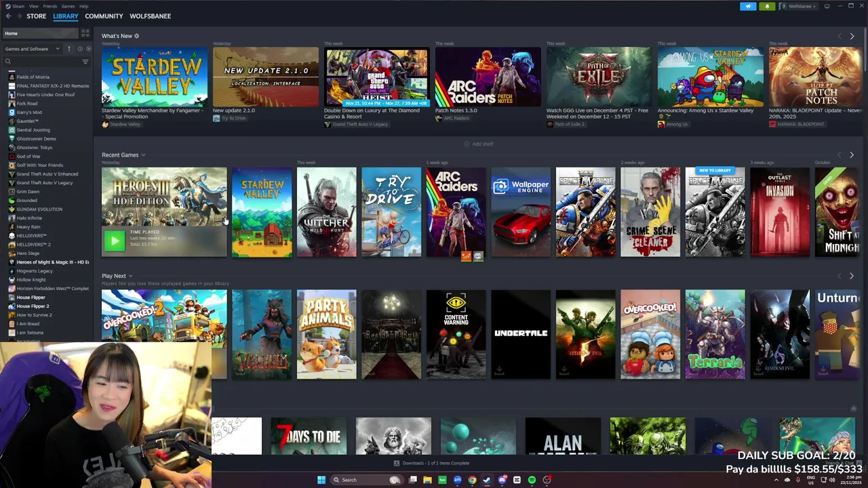Click the Windows taskbar Search box
The height and width of the screenshot is (488, 868).
[x=366, y=480]
